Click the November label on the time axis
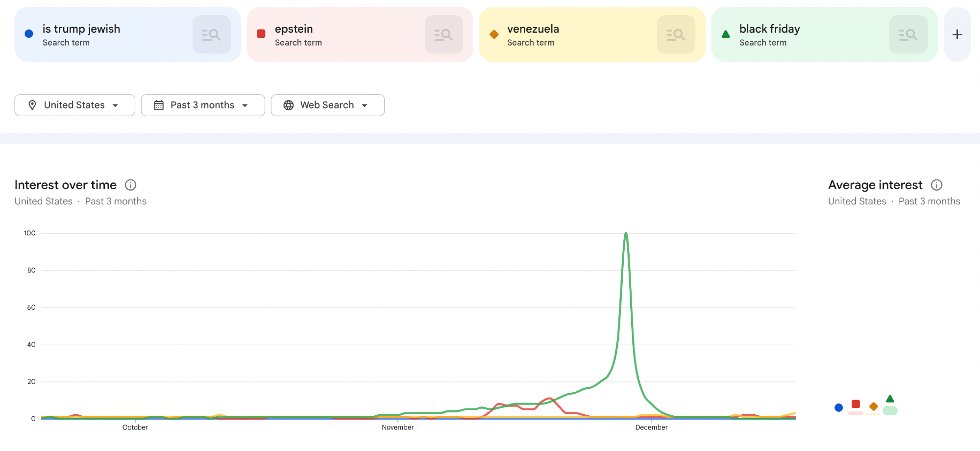The image size is (980, 451). pos(397,427)
